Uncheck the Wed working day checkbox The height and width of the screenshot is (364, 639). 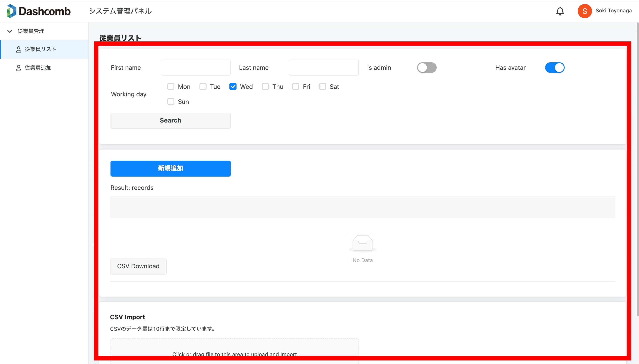pos(233,86)
